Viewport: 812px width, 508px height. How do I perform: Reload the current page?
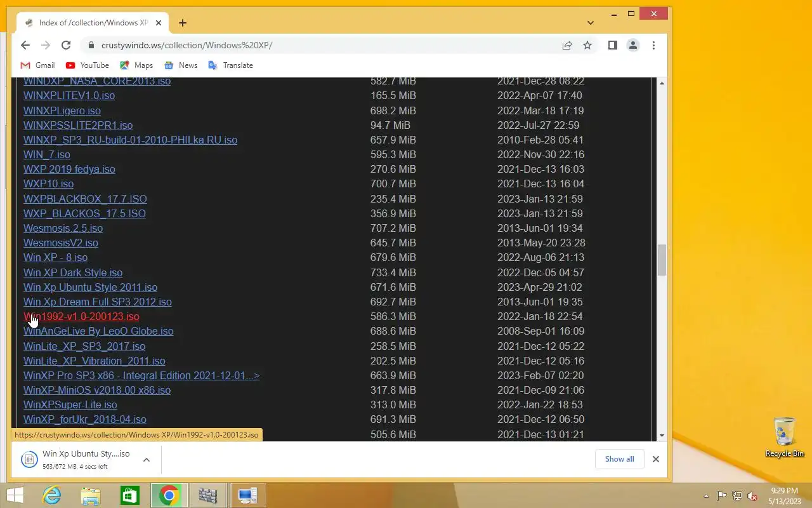point(66,45)
